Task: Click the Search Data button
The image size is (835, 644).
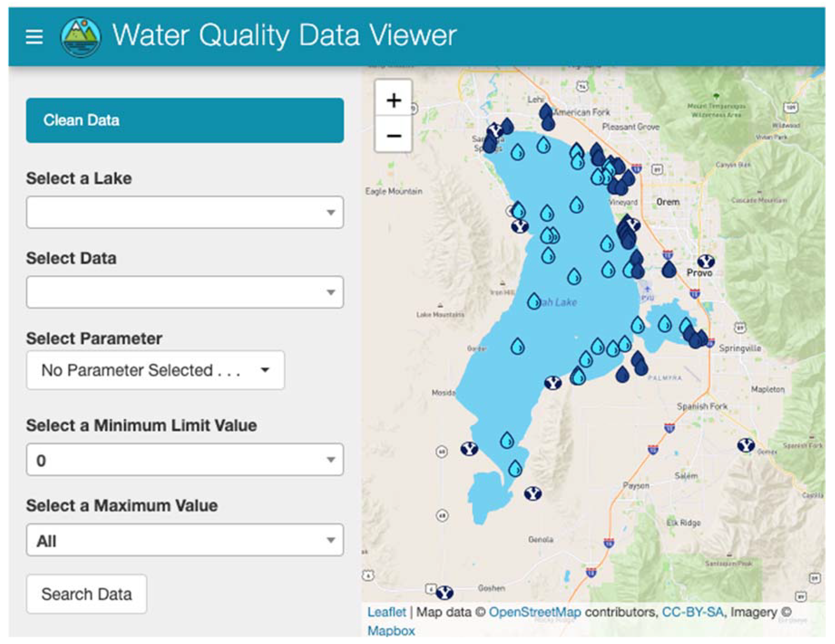Action: (86, 594)
